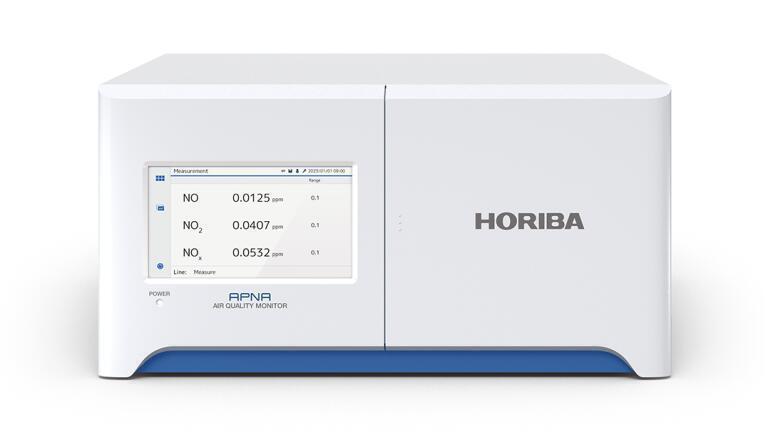Click the HORIBA logo
768x432 pixels.
(529, 221)
